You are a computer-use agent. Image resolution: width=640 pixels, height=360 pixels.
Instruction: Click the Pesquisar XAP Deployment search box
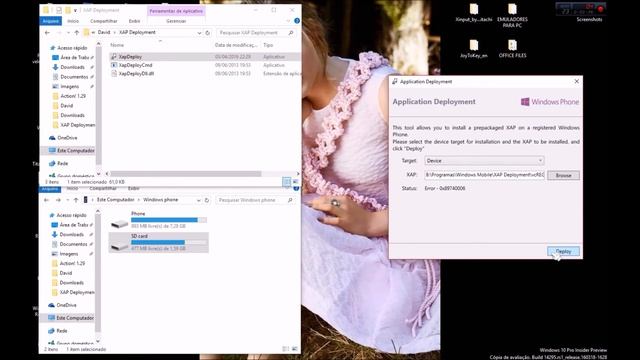pyautogui.click(x=256, y=33)
